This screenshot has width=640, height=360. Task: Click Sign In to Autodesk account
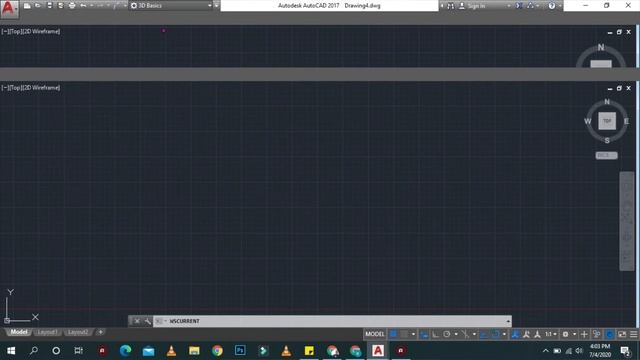click(x=476, y=6)
